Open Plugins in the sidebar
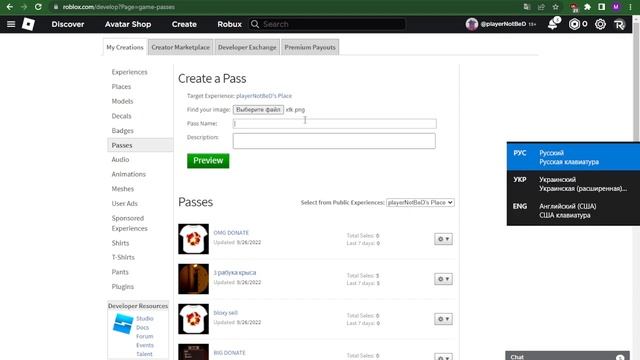 [x=122, y=287]
